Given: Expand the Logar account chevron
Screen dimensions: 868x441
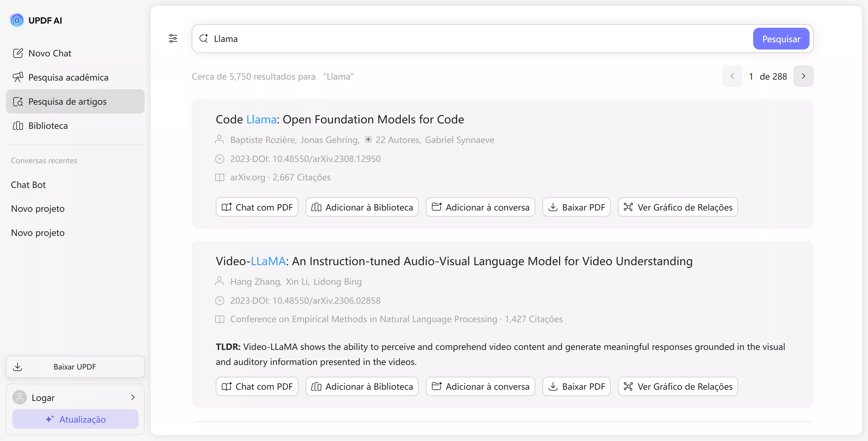Looking at the screenshot, I should [133, 398].
